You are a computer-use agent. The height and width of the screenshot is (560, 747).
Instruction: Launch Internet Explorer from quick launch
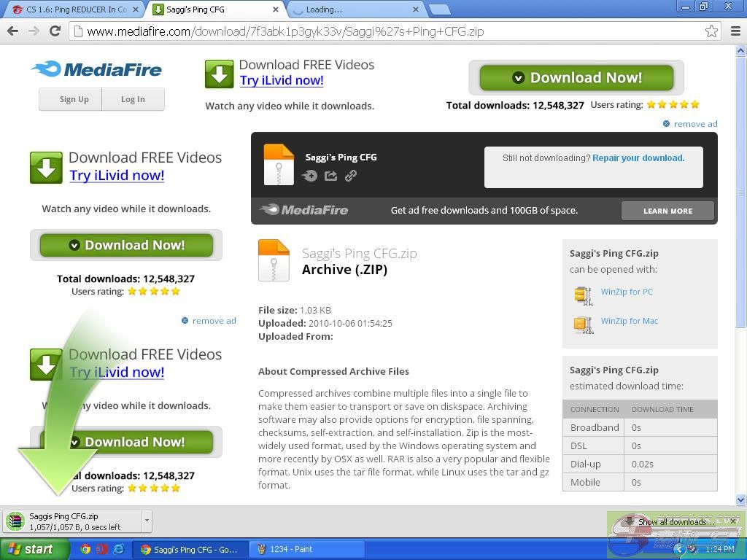pos(118,549)
